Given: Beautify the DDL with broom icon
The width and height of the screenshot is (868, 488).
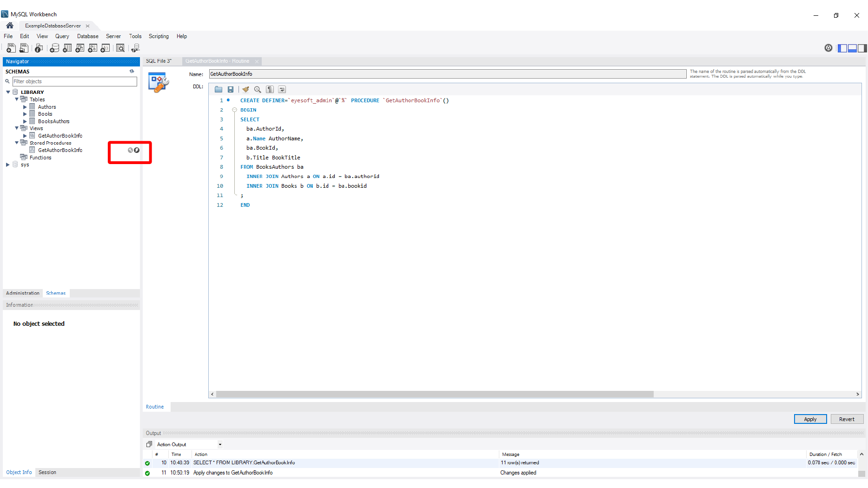Looking at the screenshot, I should coord(245,89).
